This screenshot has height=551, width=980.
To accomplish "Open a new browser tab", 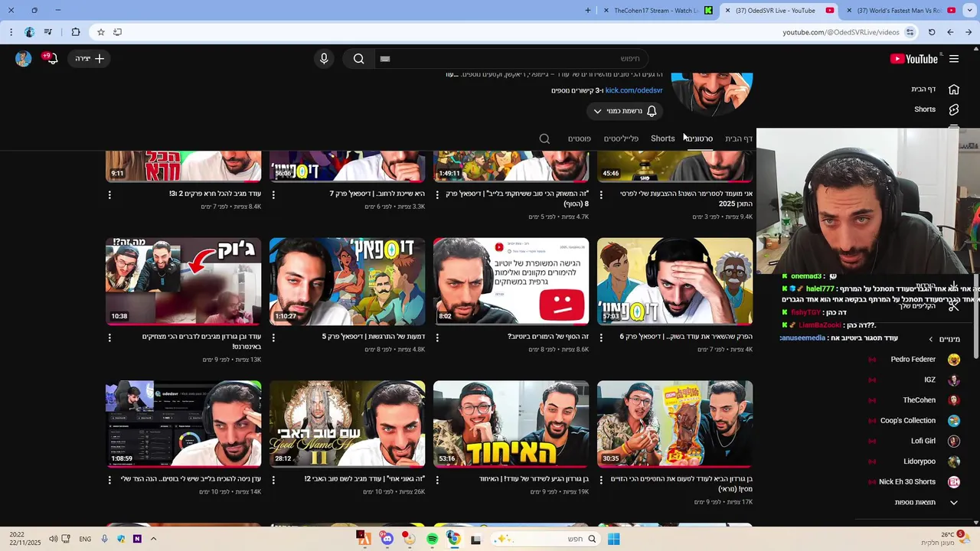I will (588, 10).
